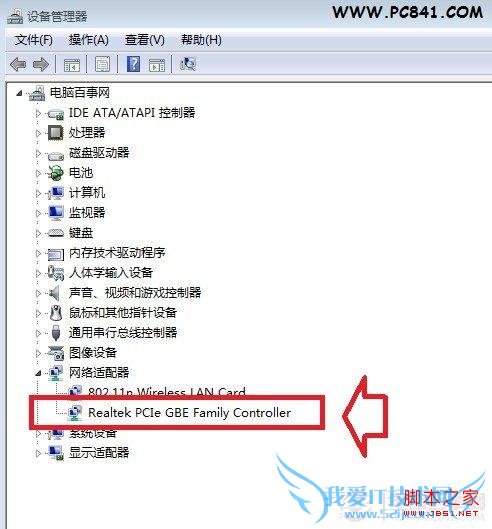This screenshot has height=529, width=492.
Task: Open the Properties toolbar icon
Action: coord(102,64)
